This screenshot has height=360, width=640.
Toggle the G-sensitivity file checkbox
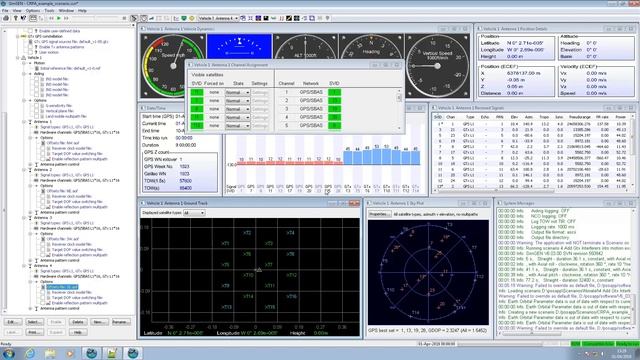pos(36,106)
